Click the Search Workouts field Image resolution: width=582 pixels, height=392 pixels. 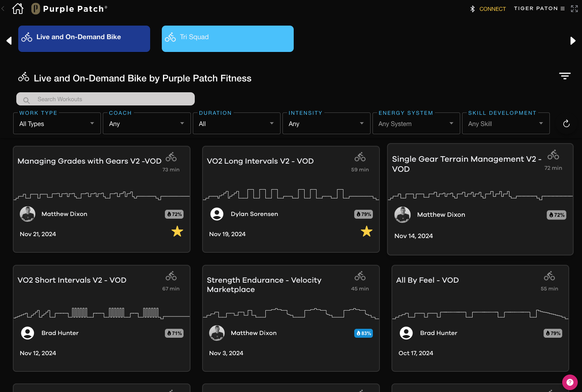pos(106,99)
